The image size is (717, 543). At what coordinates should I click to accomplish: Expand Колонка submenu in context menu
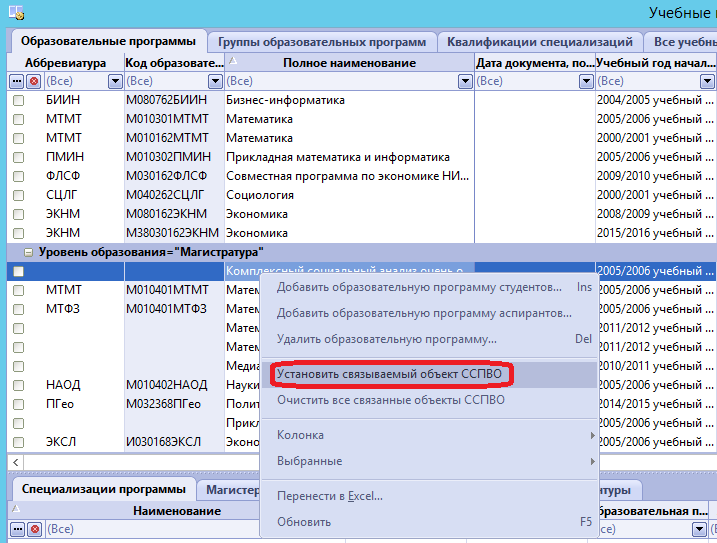(x=593, y=435)
